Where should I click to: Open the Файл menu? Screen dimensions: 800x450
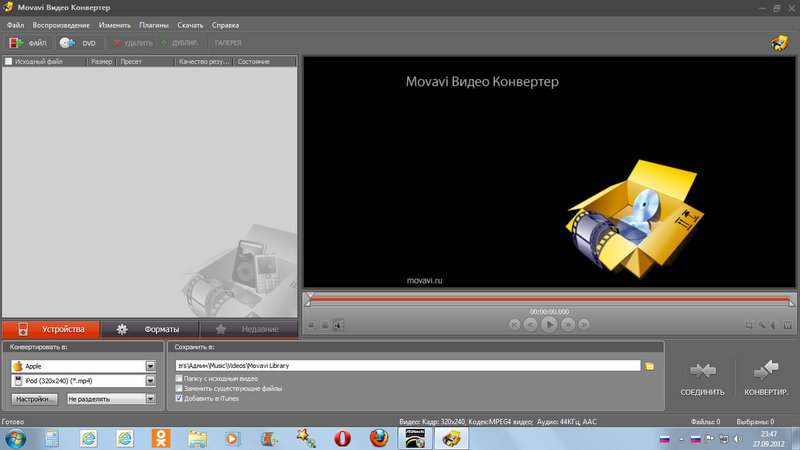(15, 25)
